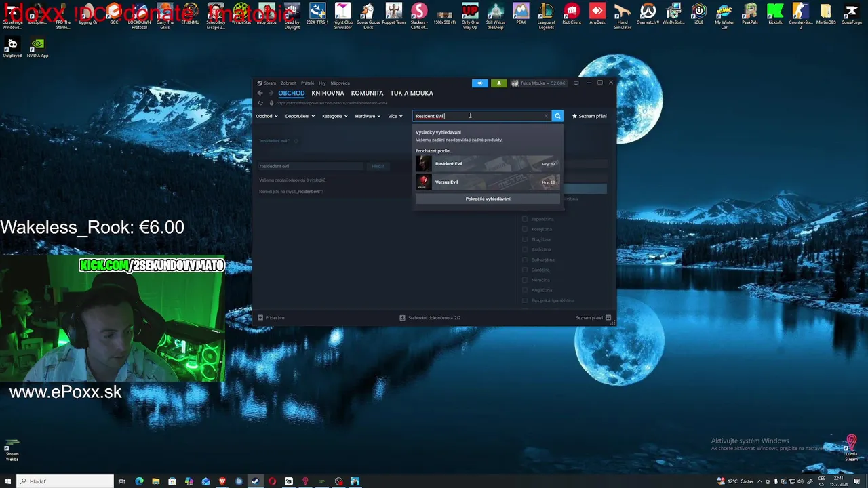The width and height of the screenshot is (868, 488).
Task: Open League of Legends desktop icon
Action: pyautogui.click(x=546, y=16)
